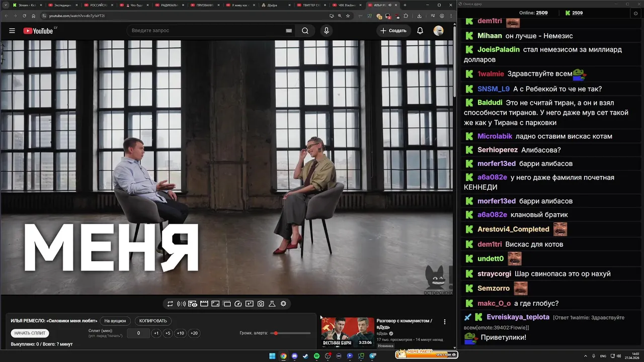Take a screenshot with camera icon

click(261, 304)
